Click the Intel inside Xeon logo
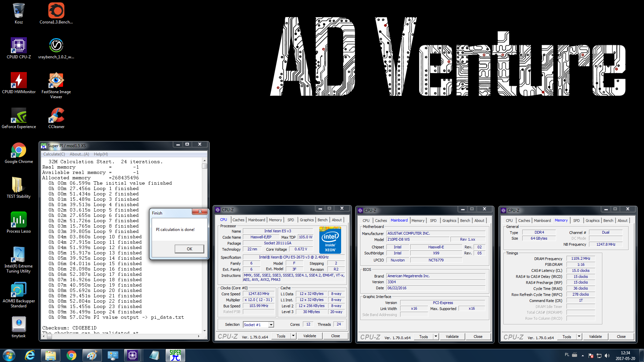 point(330,240)
